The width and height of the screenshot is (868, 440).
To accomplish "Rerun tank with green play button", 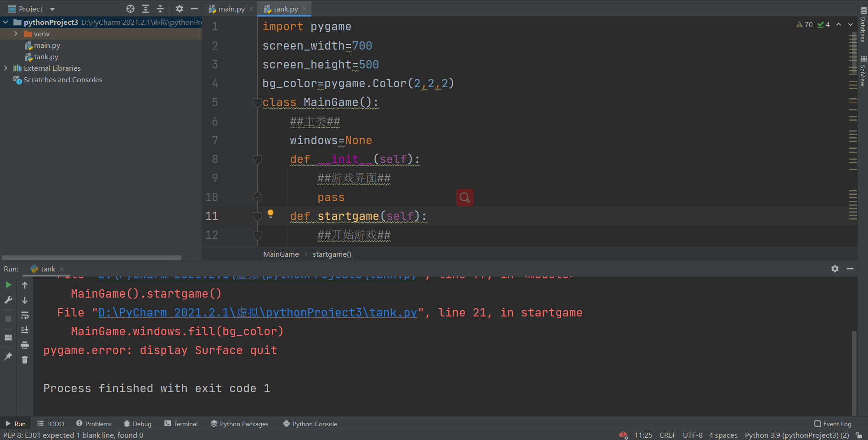I will coord(8,285).
